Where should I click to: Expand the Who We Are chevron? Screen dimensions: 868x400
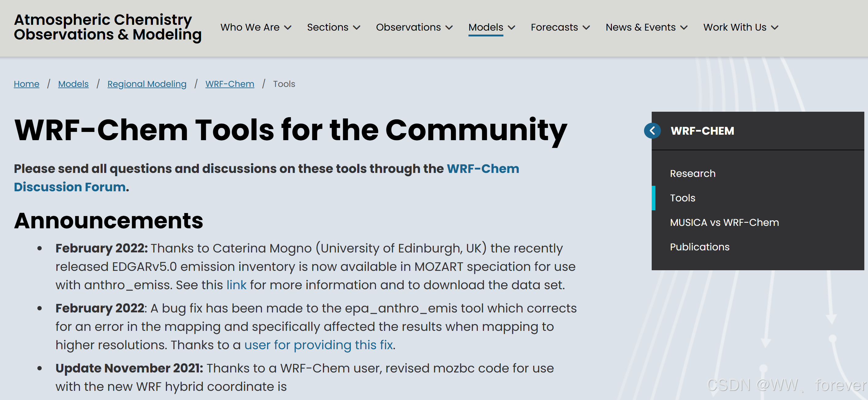coord(287,28)
